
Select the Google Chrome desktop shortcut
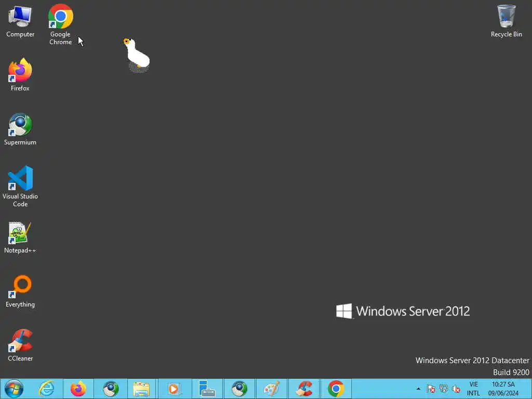coord(60,24)
